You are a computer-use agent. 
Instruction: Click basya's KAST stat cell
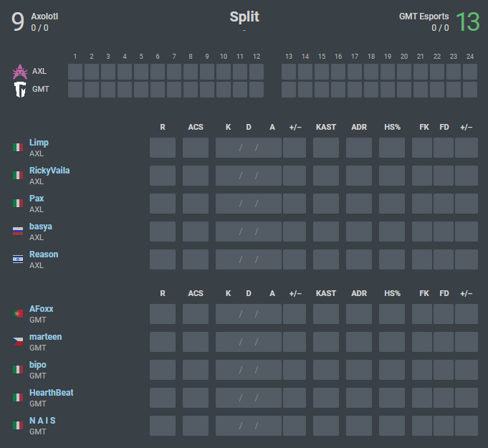tap(326, 232)
